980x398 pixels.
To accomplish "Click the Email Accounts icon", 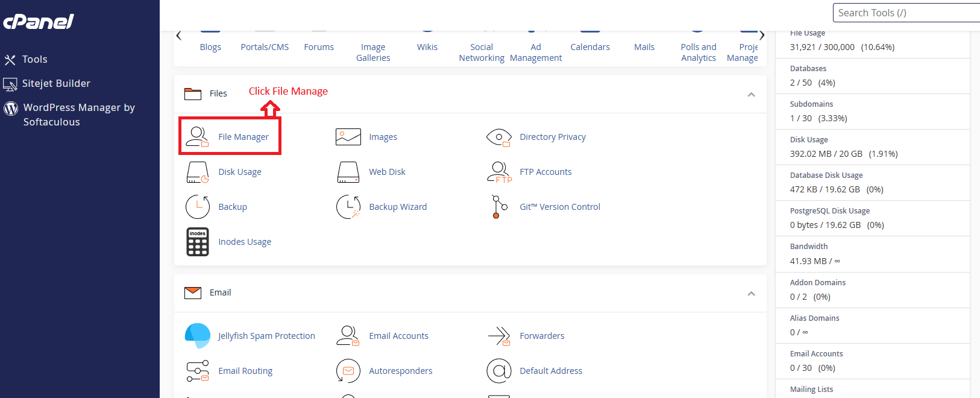I will [348, 336].
